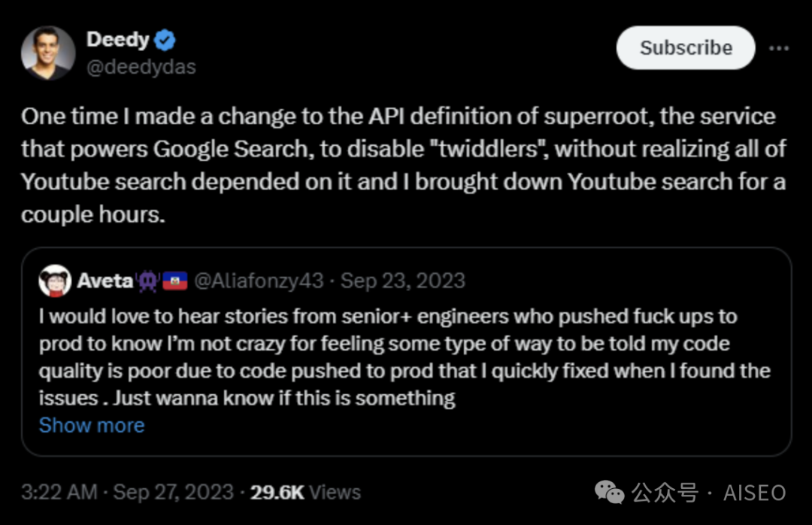The width and height of the screenshot is (812, 525).
Task: Open the Aveta display name
Action: pos(105,281)
